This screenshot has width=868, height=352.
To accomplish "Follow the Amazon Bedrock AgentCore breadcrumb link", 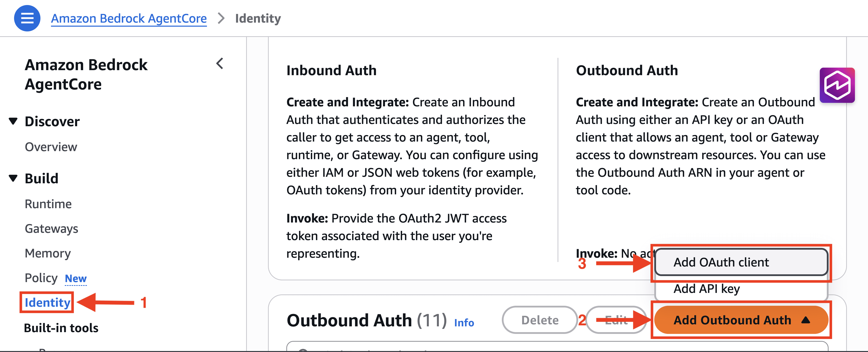I will pyautogui.click(x=129, y=18).
